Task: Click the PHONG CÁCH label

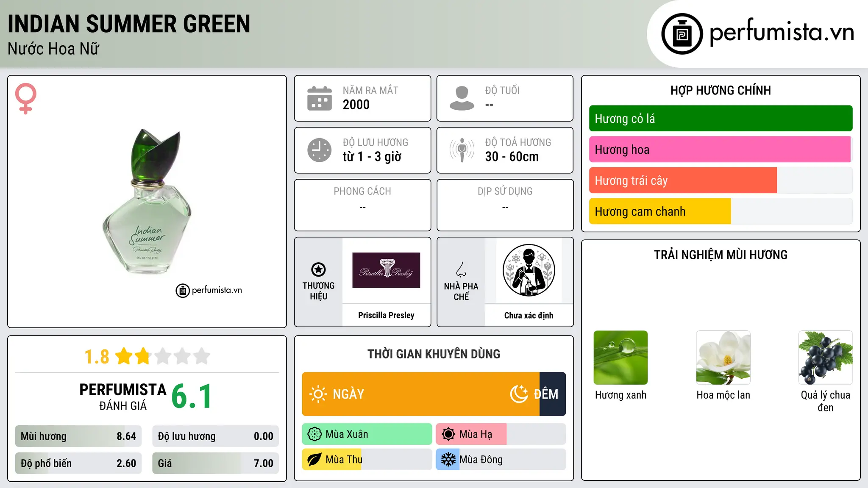Action: 362,191
